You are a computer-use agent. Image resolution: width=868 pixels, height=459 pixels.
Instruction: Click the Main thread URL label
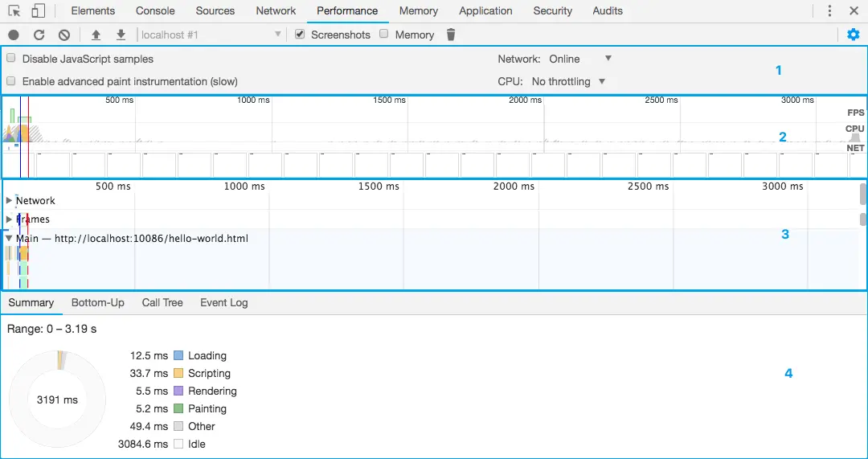point(132,239)
